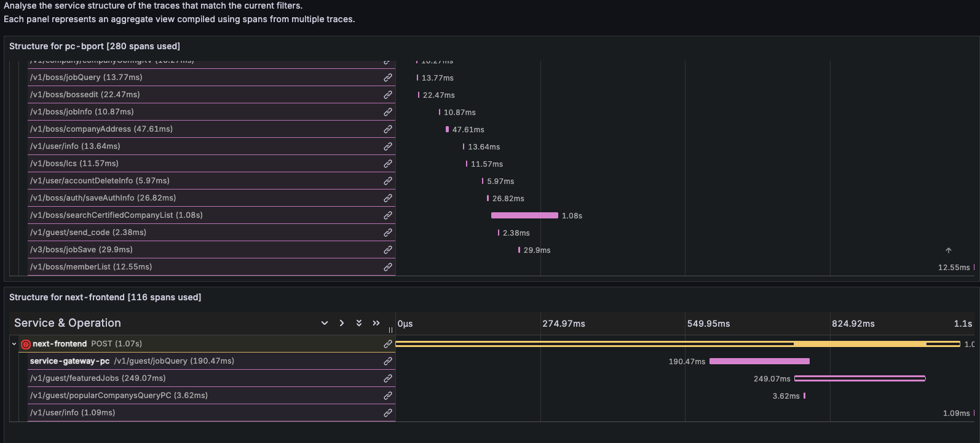980x443 pixels.
Task: Collapse the next-frontend root span
Action: 14,344
